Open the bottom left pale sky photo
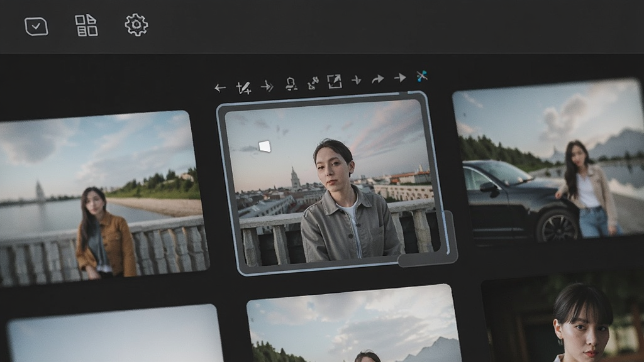The height and width of the screenshot is (362, 644). coord(115,333)
